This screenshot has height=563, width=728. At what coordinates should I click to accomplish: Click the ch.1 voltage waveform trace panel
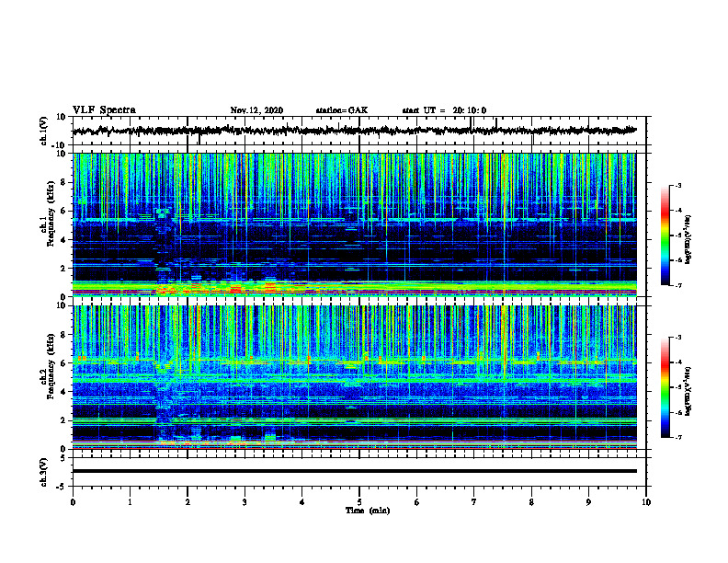(358, 131)
